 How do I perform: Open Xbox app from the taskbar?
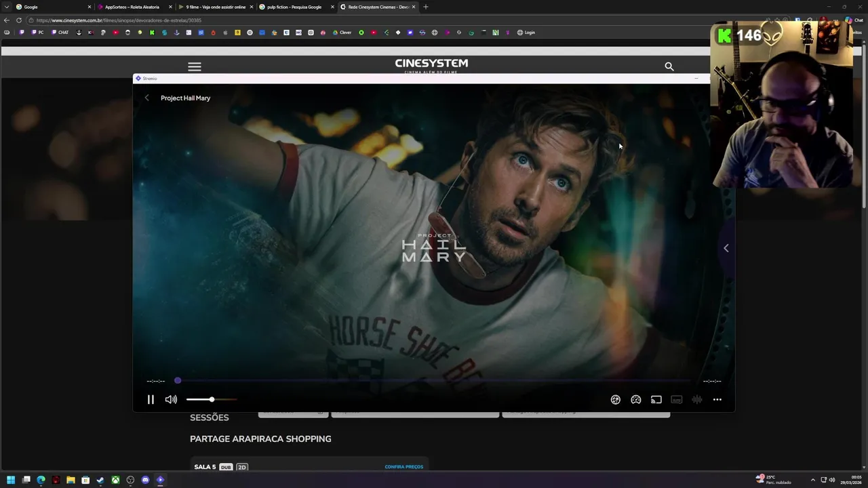[x=115, y=480]
